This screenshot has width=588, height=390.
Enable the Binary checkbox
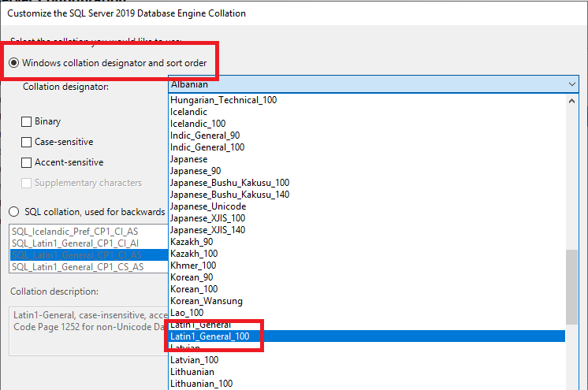pyautogui.click(x=27, y=122)
